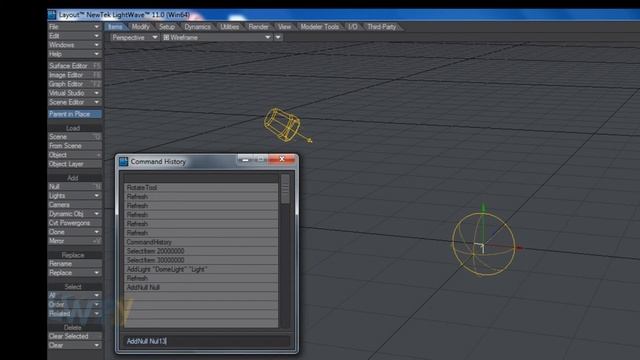Open the Surface Editor
Screen dimensions: 640x360
tap(74, 66)
